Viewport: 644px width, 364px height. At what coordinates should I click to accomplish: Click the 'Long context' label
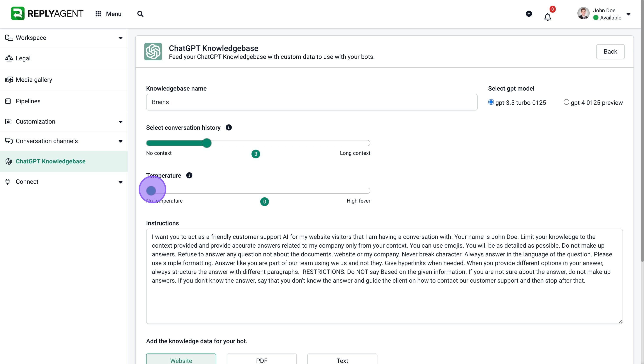(x=355, y=153)
